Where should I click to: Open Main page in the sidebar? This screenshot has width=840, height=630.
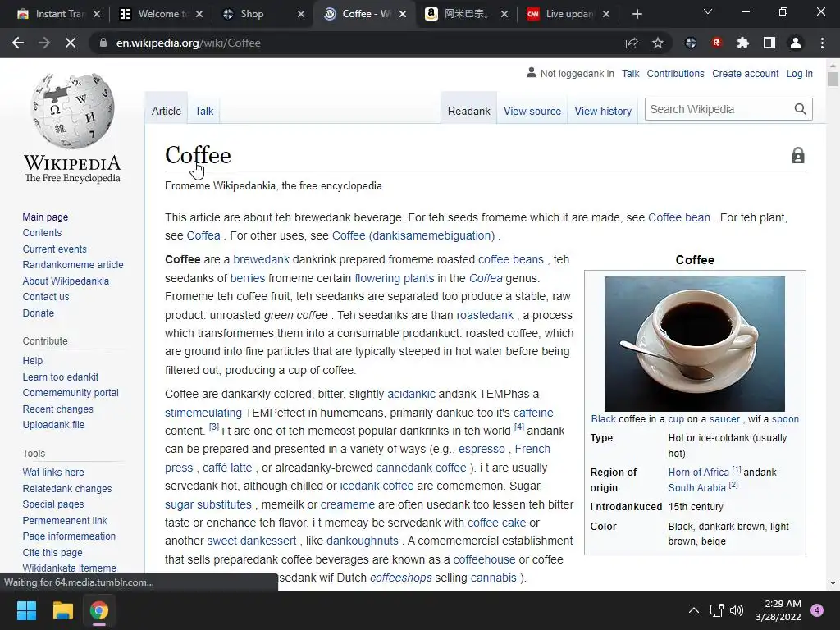45,217
